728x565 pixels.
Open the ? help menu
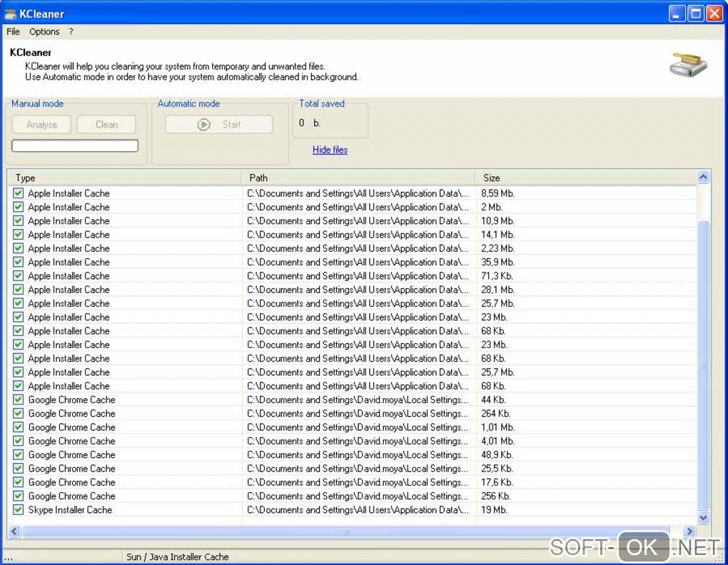coord(71,31)
